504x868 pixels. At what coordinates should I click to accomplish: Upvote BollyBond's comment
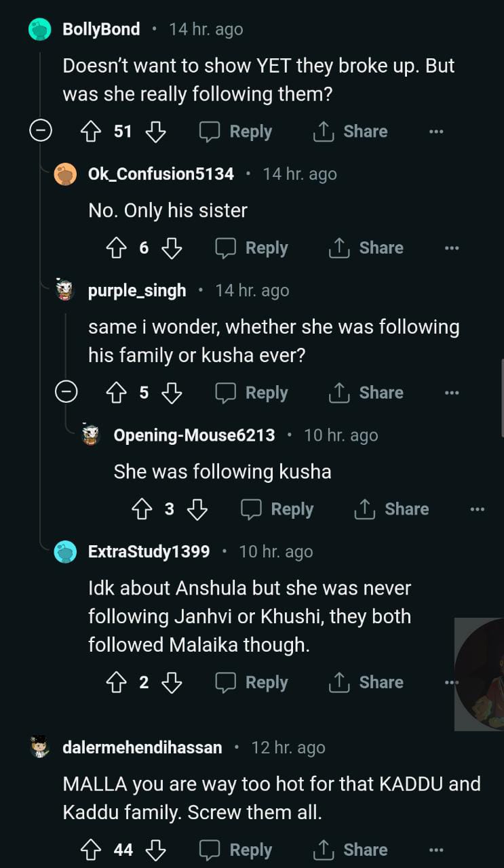(90, 132)
